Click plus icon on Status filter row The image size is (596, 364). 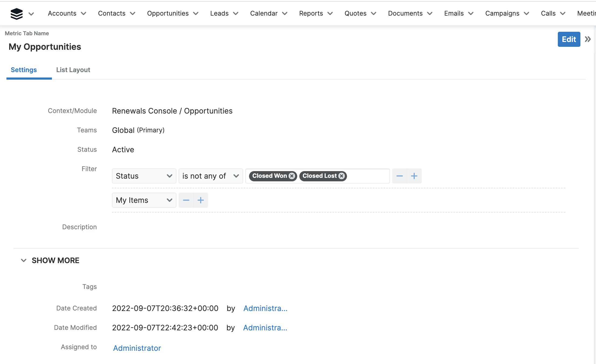(414, 176)
